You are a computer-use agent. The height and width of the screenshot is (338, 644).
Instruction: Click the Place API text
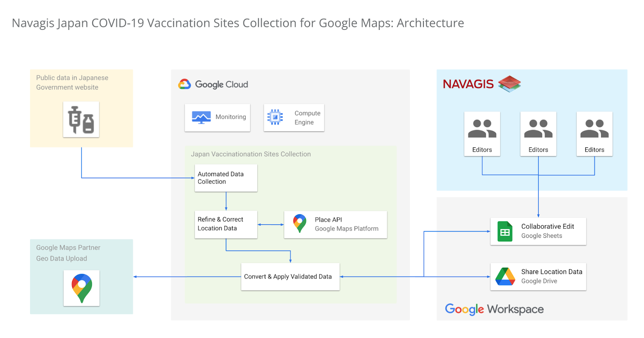[x=328, y=220]
